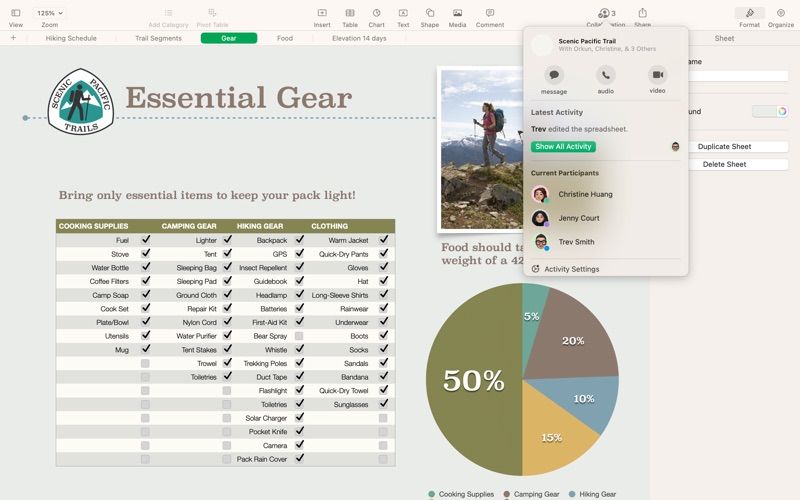Uncheck the Sunglasses checkbox
The height and width of the screenshot is (500, 800).
(383, 403)
